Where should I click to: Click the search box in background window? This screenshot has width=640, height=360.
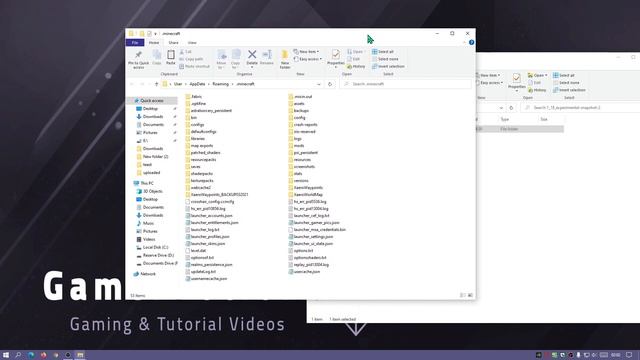580,108
